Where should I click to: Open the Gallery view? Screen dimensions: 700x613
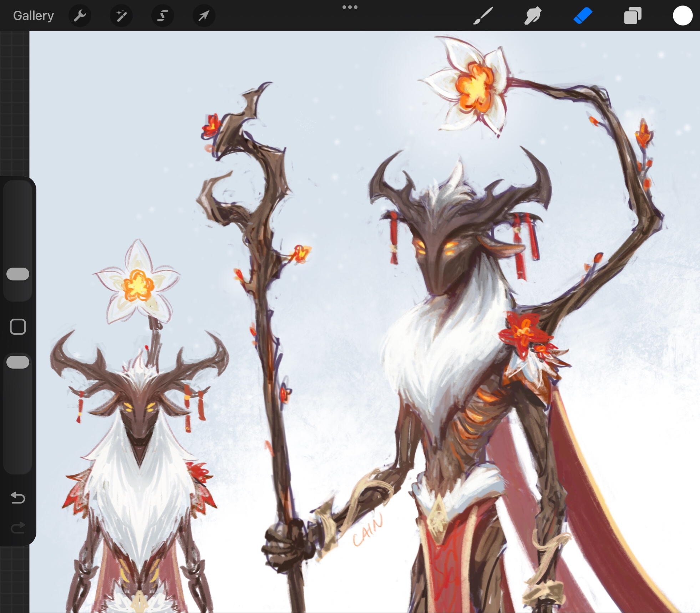(33, 16)
